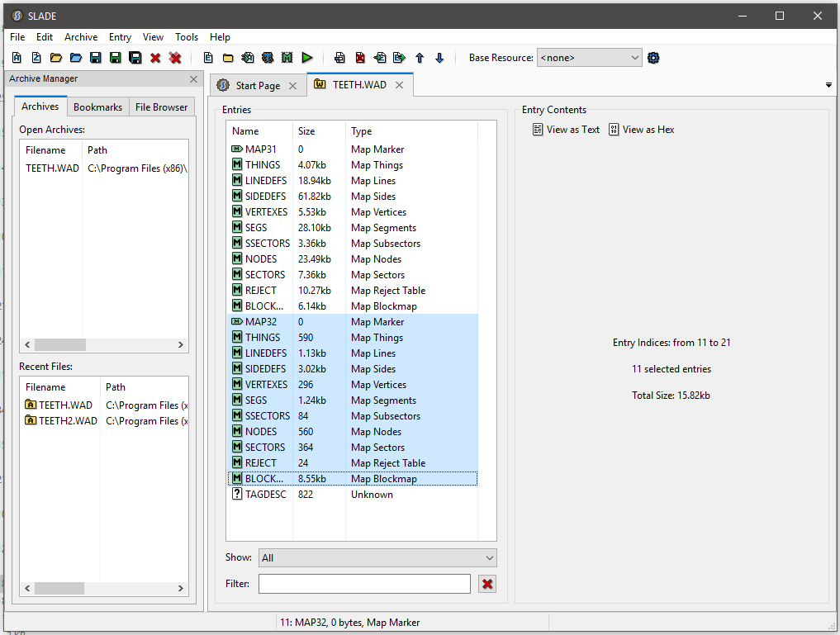This screenshot has width=840, height=635.
Task: Open the Archive menu
Action: point(81,37)
